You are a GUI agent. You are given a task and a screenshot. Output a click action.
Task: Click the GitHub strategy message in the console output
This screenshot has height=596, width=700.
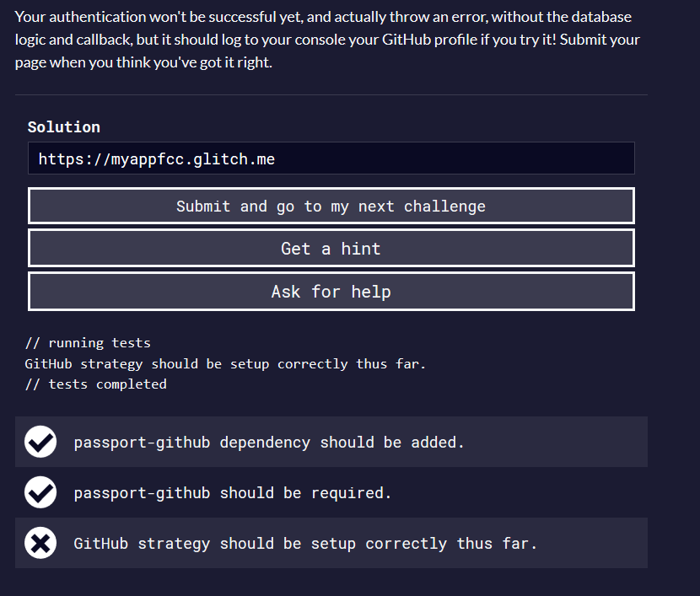225,364
